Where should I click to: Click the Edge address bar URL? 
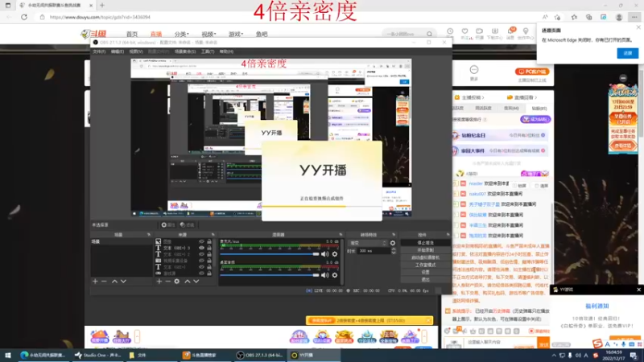tap(100, 17)
